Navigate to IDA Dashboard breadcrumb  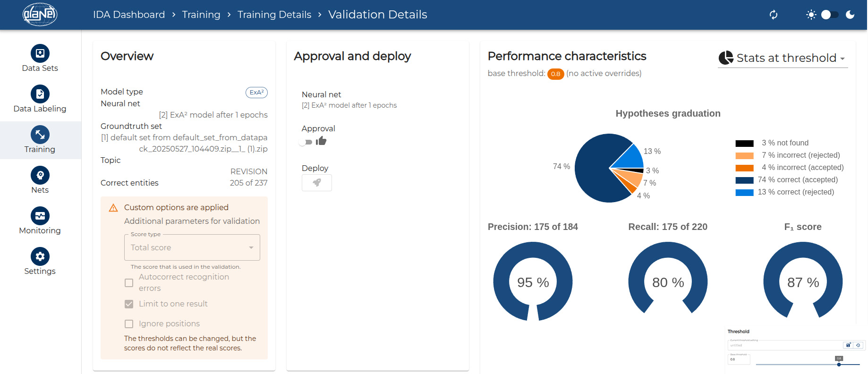point(129,15)
